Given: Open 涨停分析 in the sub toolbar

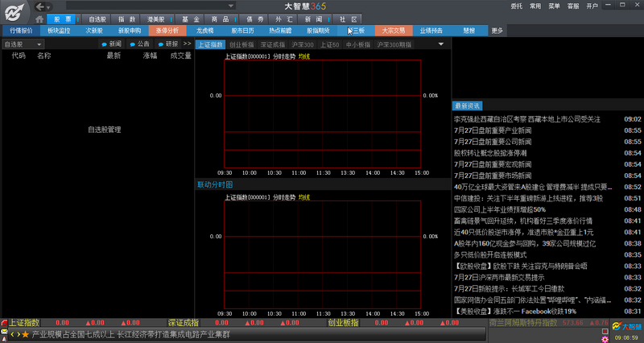Looking at the screenshot, I should pos(167,31).
